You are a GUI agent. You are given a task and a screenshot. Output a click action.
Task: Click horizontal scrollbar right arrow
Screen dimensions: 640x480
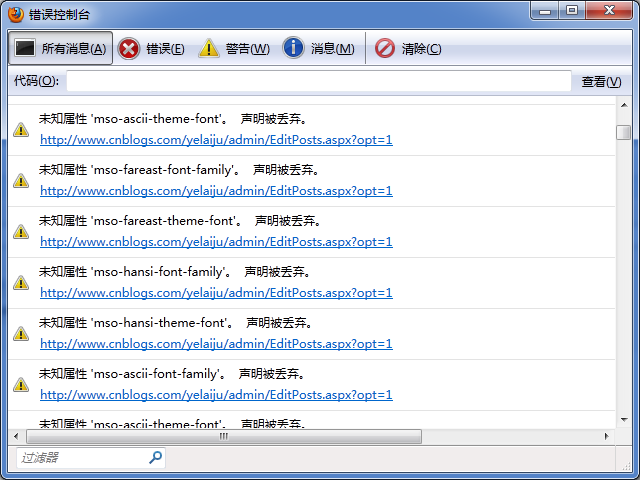coord(607,436)
